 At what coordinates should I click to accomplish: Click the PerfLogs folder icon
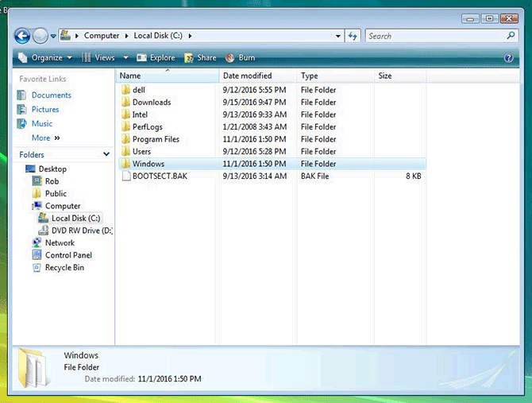126,126
